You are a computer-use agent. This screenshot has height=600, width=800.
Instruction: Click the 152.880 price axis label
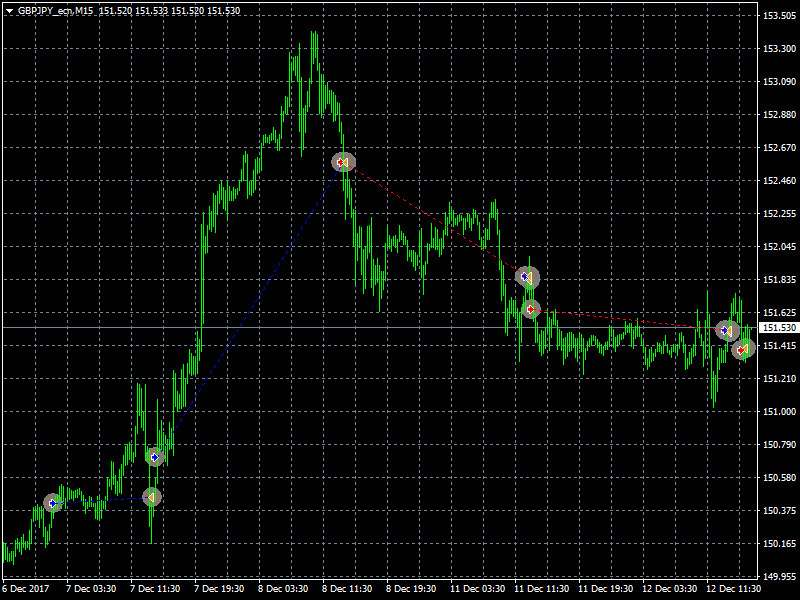pos(779,115)
